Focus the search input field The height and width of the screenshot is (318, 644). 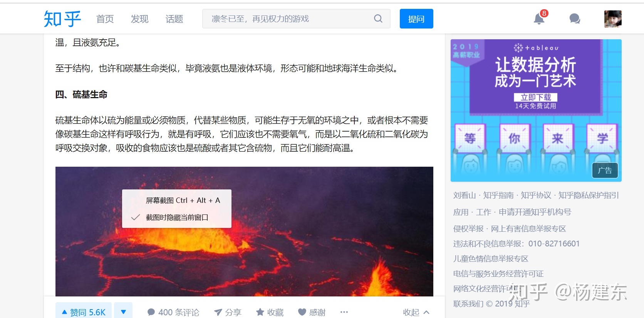(x=289, y=18)
